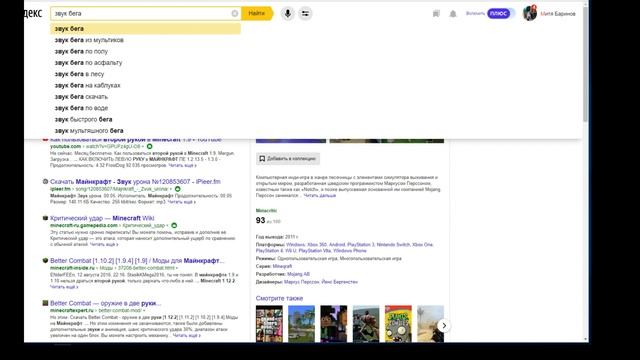Select suggestion 'звук бега скачать'
This screenshot has width=640, height=360.
[145, 97]
